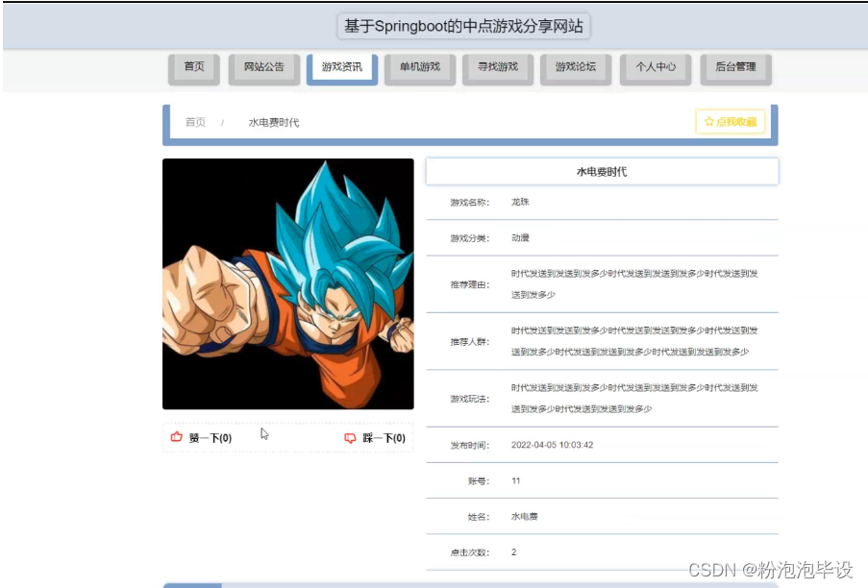Click the 踩一下(0) dislike label
The width and height of the screenshot is (868, 588).
(x=384, y=438)
